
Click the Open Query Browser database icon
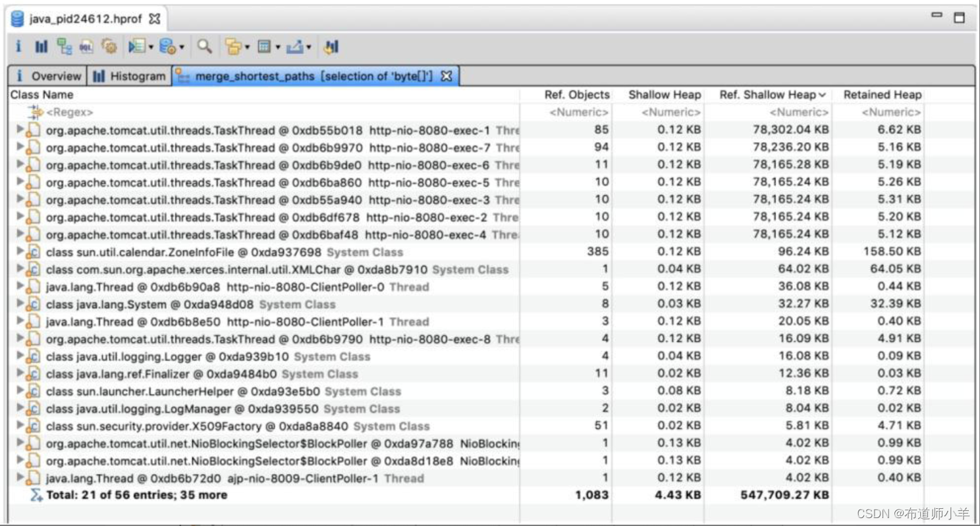pyautogui.click(x=167, y=47)
